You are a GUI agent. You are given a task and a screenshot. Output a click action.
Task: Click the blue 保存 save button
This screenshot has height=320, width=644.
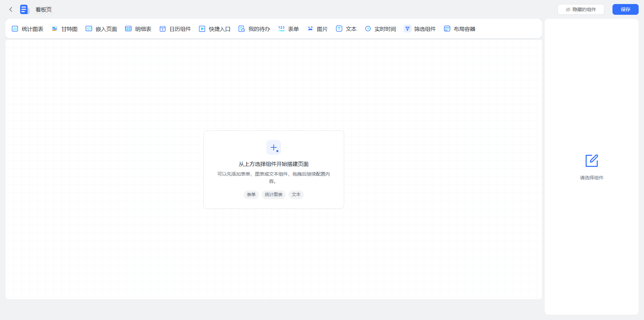point(625,9)
